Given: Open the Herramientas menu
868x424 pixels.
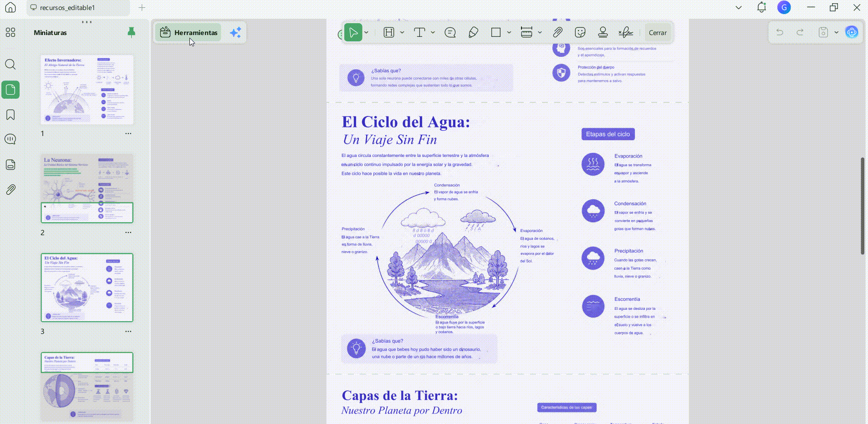Looking at the screenshot, I should [x=189, y=33].
